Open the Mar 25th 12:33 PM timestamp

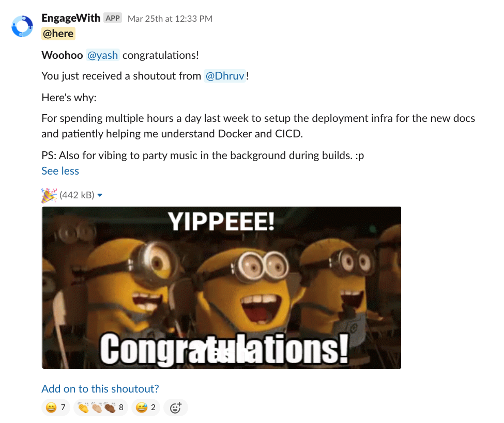click(170, 19)
